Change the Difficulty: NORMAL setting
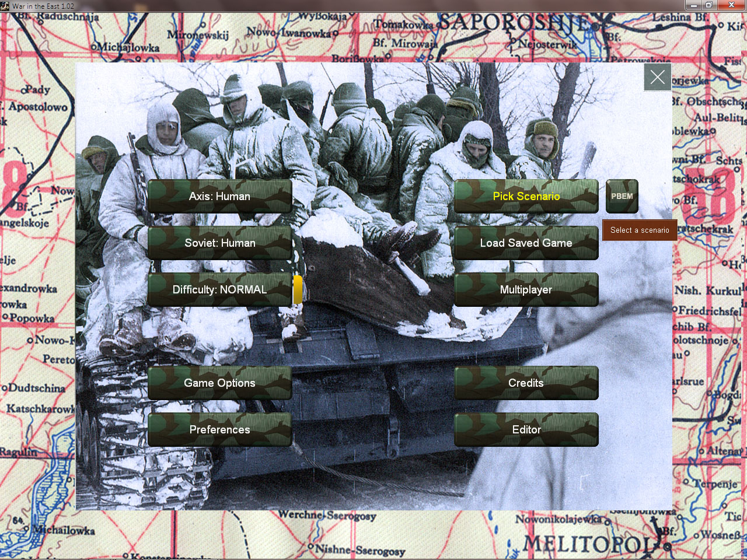This screenshot has width=747, height=560. tap(220, 290)
